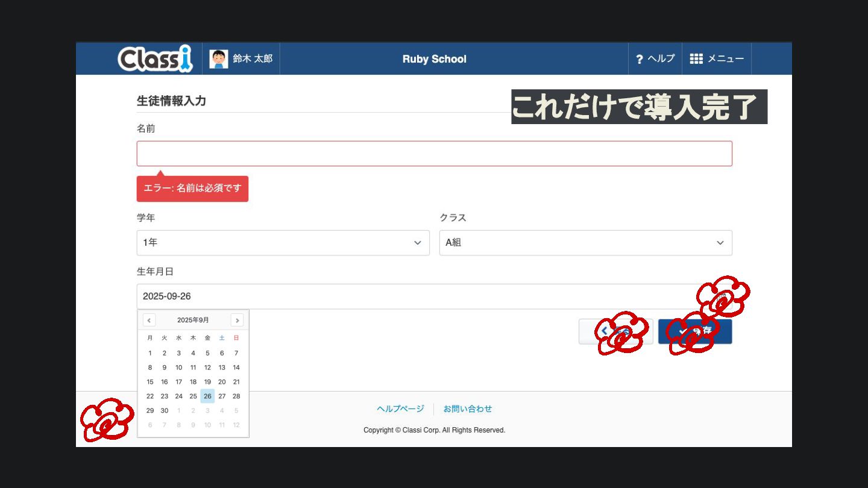Select date 23 in the calendar

(165, 396)
